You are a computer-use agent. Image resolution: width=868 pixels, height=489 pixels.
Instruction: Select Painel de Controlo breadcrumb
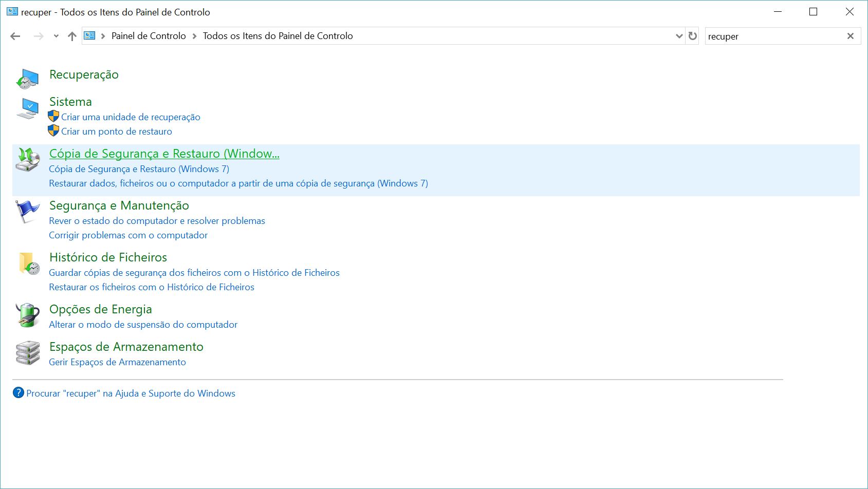click(x=149, y=36)
